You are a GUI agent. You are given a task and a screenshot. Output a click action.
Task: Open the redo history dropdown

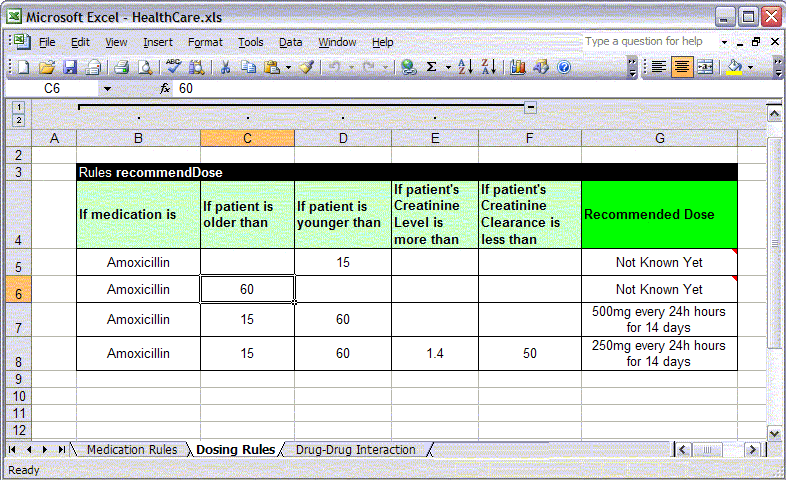[x=385, y=67]
